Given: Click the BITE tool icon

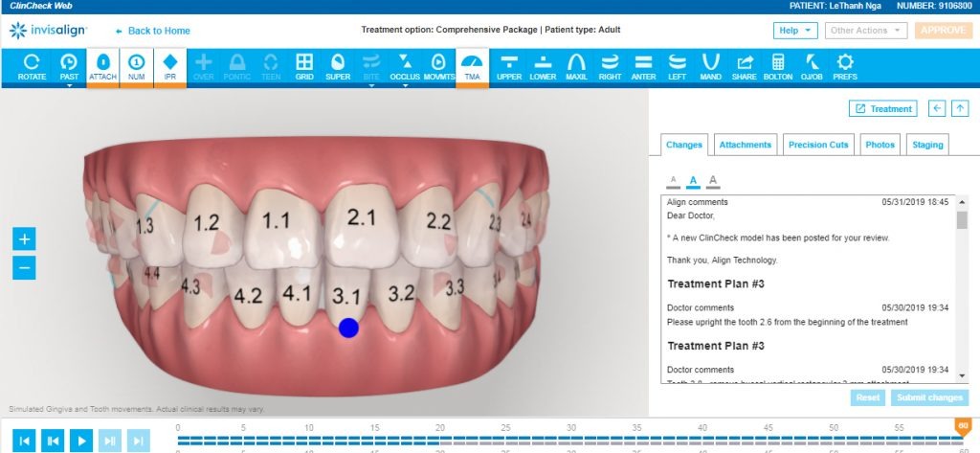Looking at the screenshot, I should tap(371, 66).
